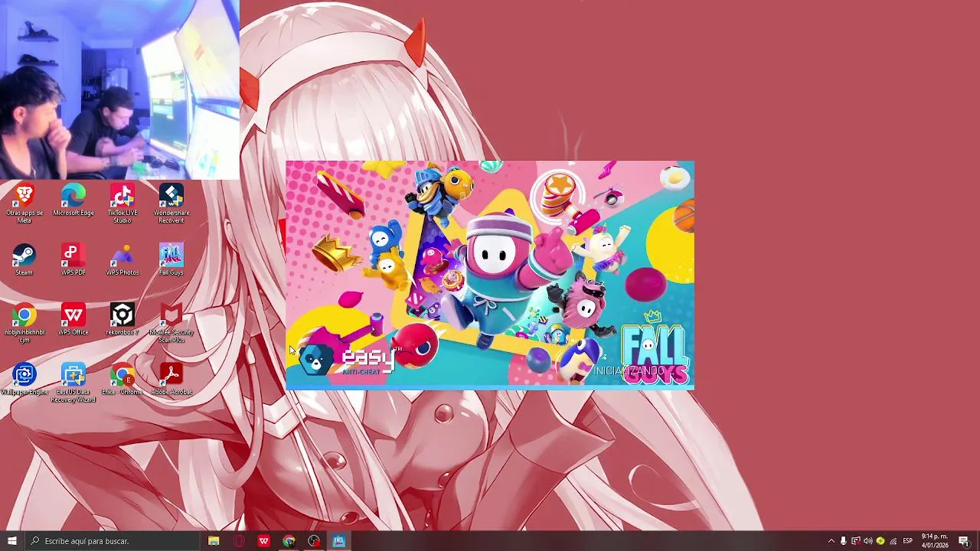The image size is (980, 551).
Task: Open the WPS Office desktop shortcut
Action: pos(73,320)
